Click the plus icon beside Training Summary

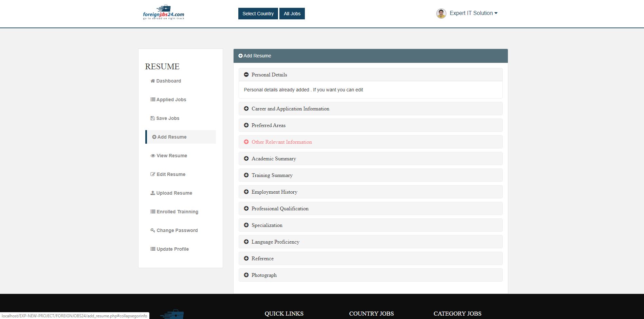[x=246, y=175]
